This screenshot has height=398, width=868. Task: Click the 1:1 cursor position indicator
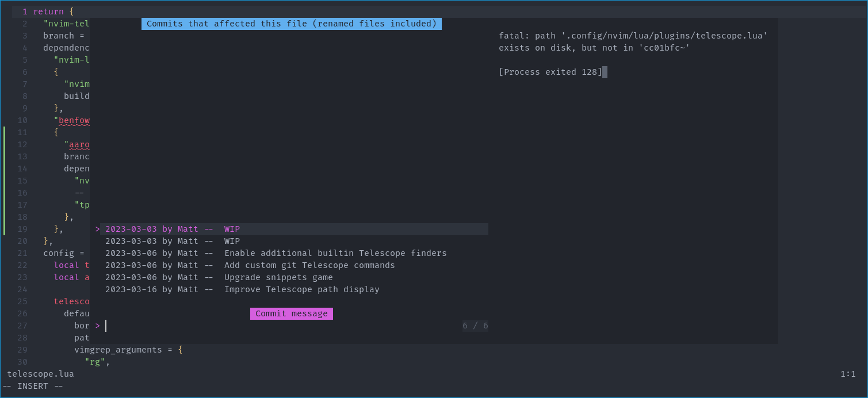pos(848,374)
